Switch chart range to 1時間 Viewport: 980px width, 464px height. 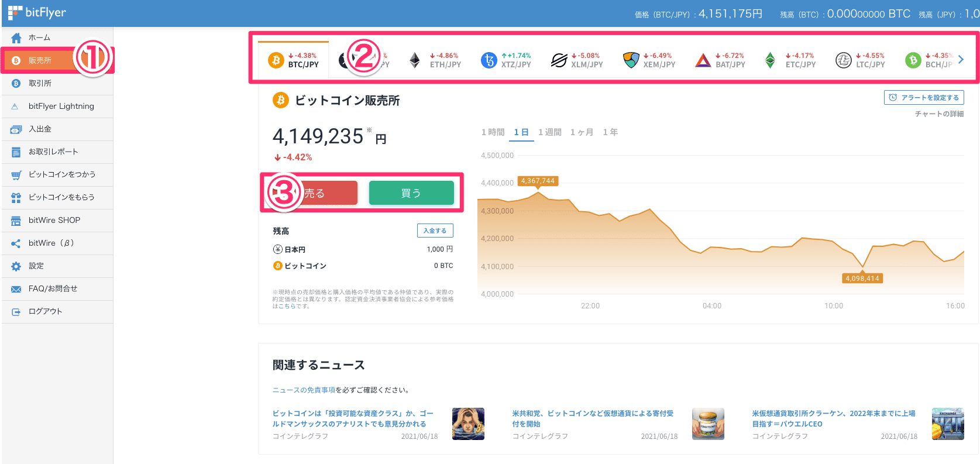point(493,132)
